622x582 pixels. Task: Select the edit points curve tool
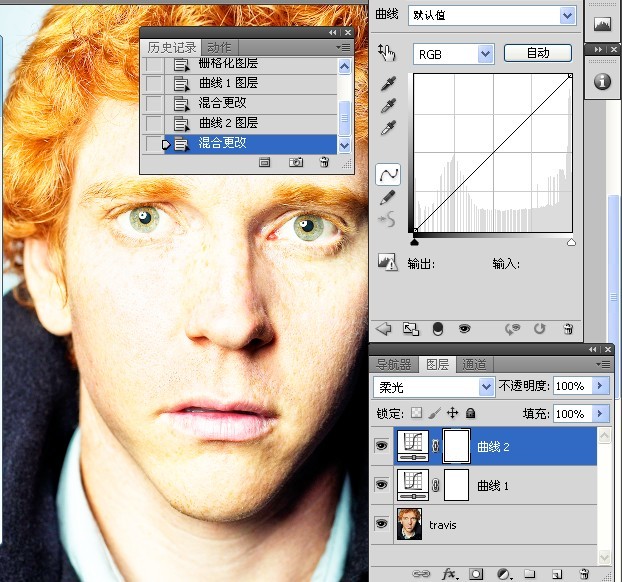click(x=388, y=174)
